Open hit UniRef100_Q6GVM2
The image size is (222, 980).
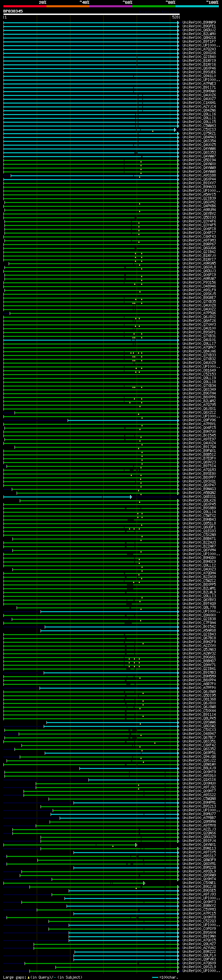199,202
